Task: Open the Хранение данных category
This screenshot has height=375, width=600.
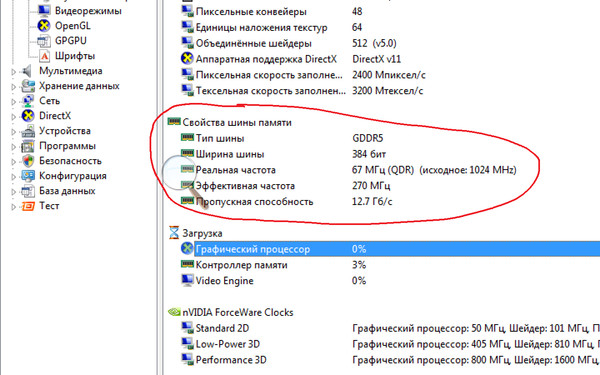Action: pyautogui.click(x=79, y=86)
